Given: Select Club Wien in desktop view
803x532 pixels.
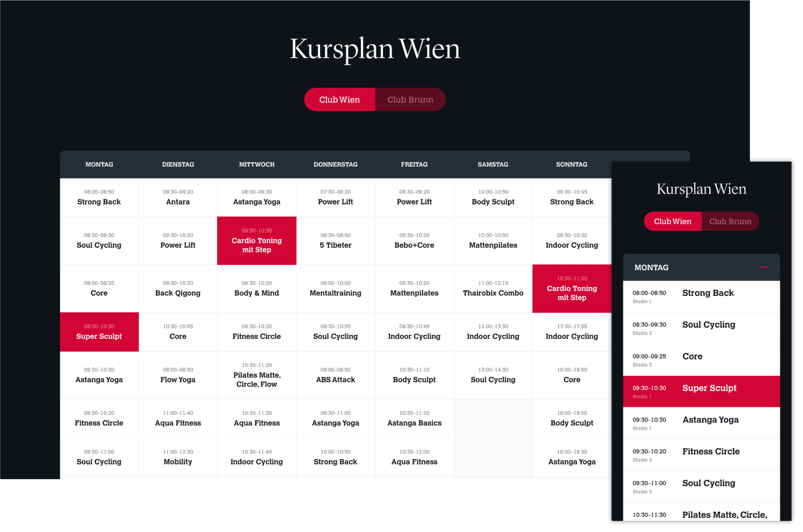Looking at the screenshot, I should click(339, 100).
